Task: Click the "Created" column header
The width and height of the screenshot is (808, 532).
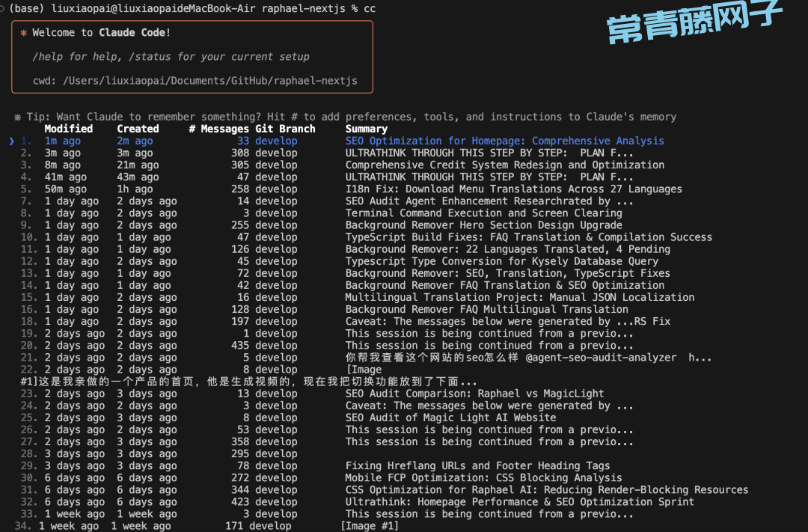Action: [x=138, y=129]
